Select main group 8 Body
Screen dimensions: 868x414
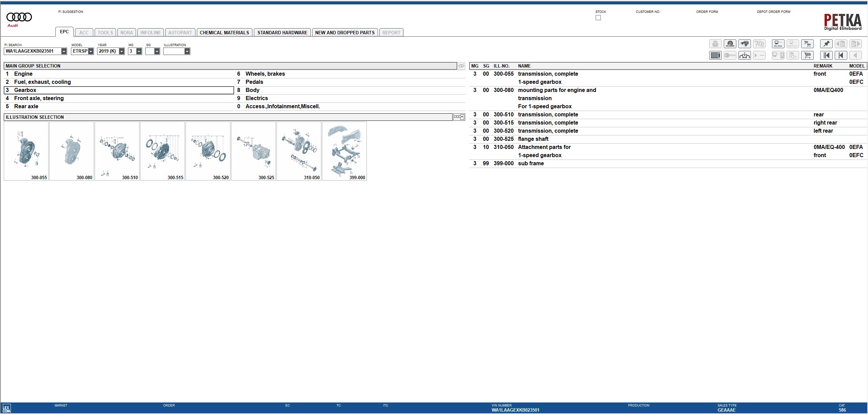click(x=350, y=90)
